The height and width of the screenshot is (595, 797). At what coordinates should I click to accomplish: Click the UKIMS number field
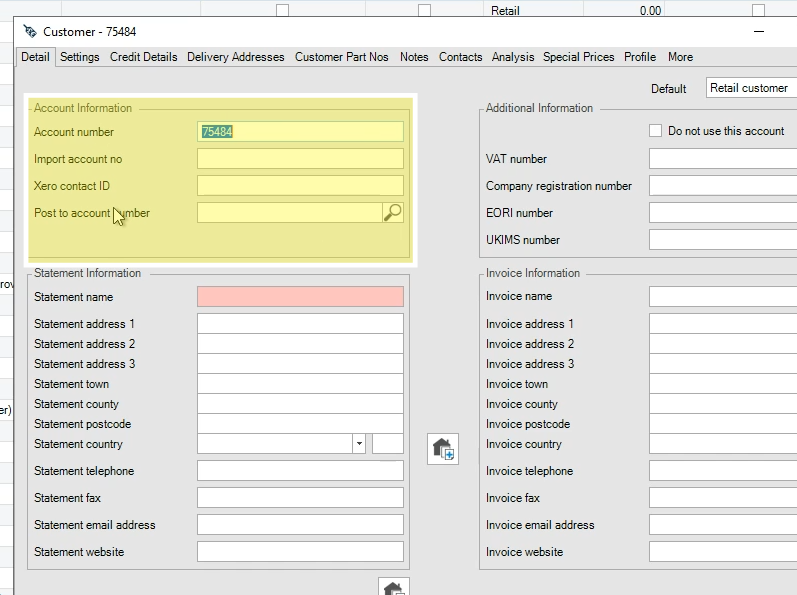click(723, 239)
